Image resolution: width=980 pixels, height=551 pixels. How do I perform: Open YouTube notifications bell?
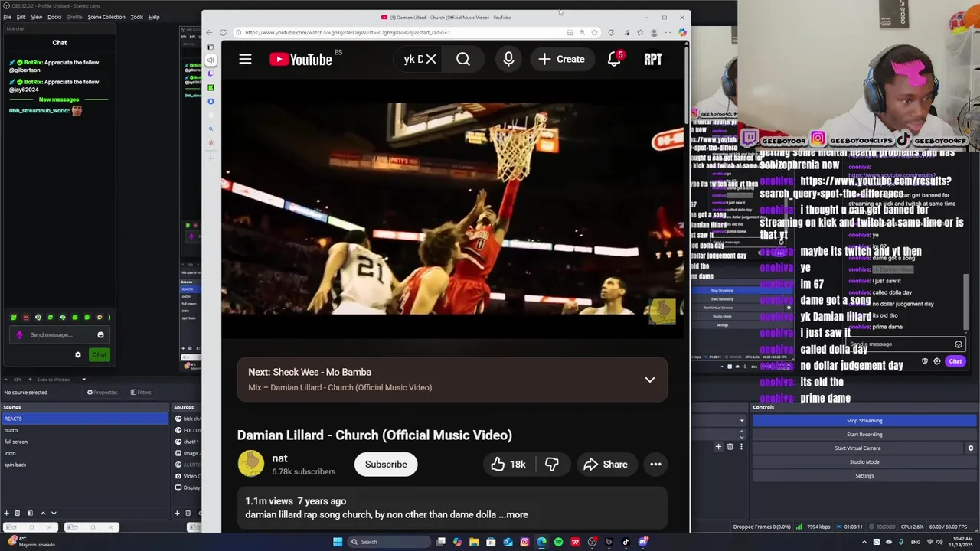click(x=614, y=59)
